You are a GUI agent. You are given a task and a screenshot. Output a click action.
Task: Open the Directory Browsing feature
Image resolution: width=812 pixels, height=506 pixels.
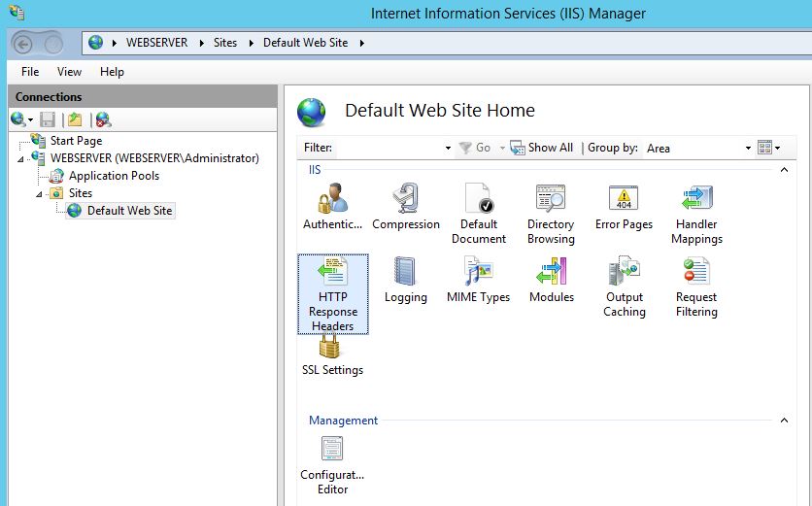[x=551, y=214]
